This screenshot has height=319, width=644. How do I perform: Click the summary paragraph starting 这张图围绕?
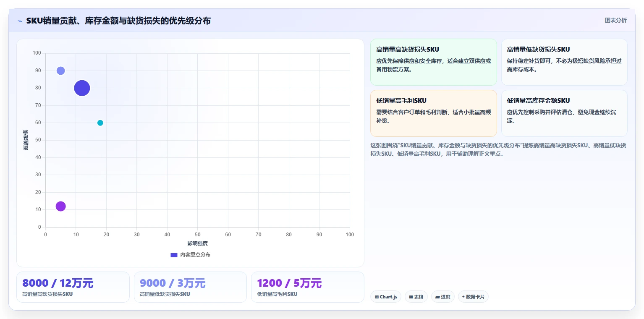[x=498, y=149]
